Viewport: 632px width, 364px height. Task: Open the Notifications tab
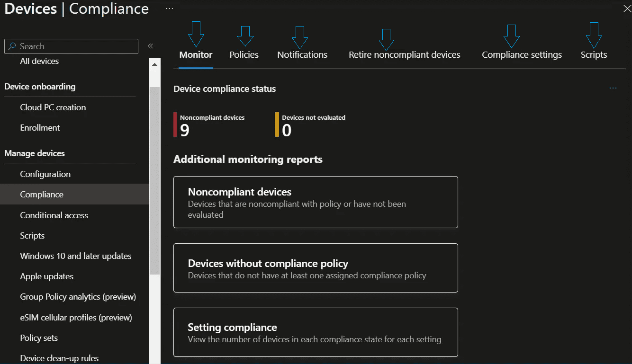coord(302,54)
